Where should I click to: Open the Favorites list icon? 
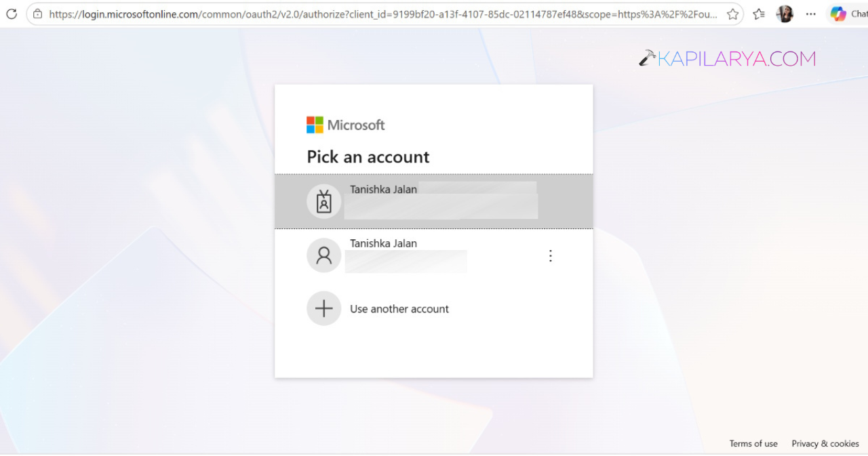point(759,14)
